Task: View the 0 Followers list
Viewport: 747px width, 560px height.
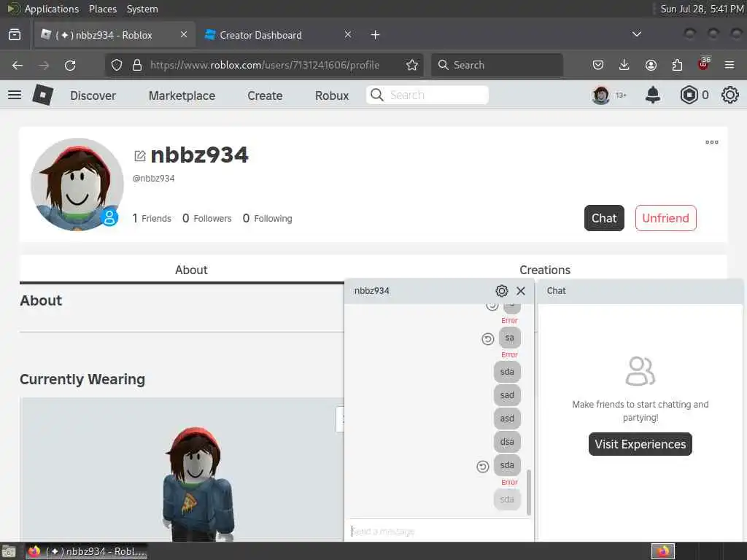Action: pos(206,219)
